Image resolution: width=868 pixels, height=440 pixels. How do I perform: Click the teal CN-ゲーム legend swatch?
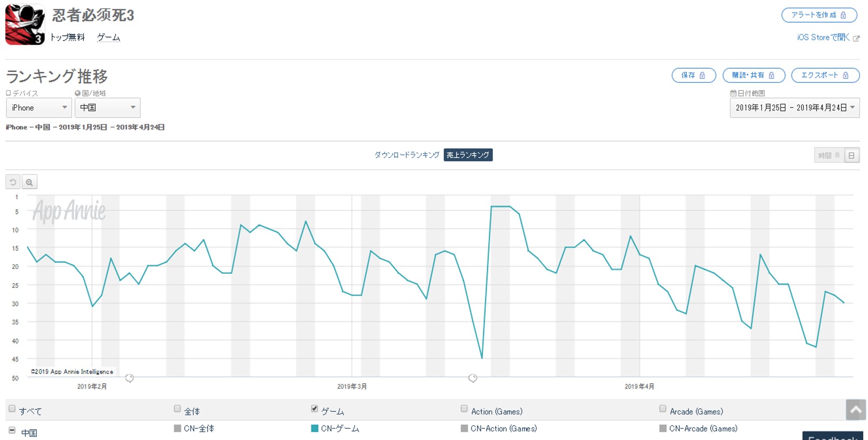coord(315,429)
